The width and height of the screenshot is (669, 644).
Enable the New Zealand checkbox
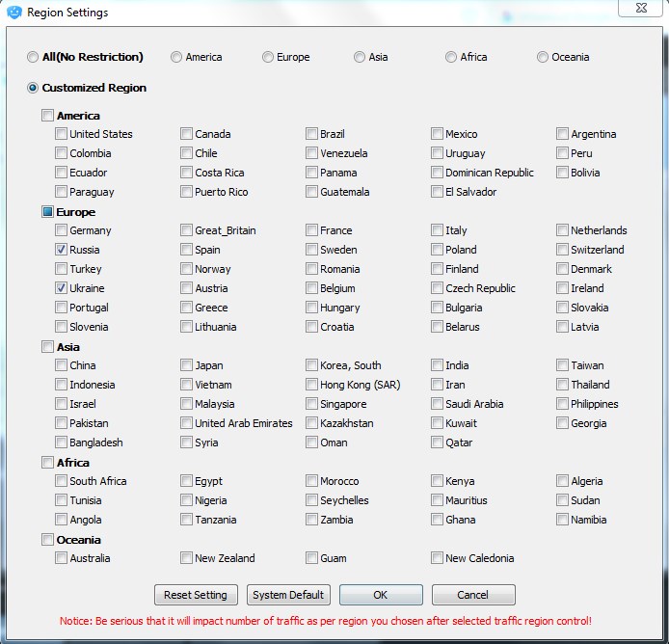[187, 558]
